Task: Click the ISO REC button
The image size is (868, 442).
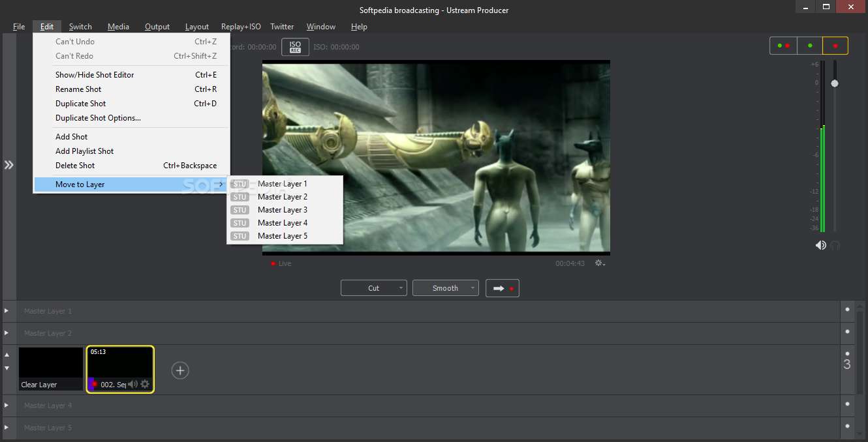Action: (295, 47)
